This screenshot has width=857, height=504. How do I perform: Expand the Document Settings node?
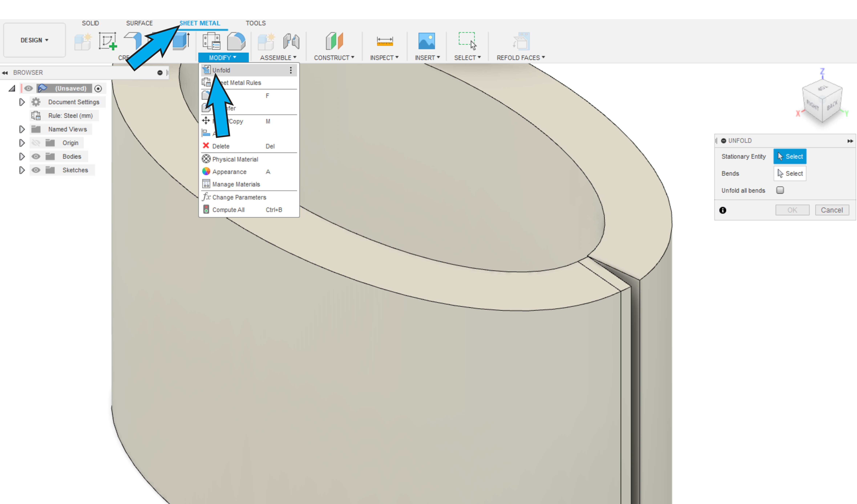tap(22, 102)
